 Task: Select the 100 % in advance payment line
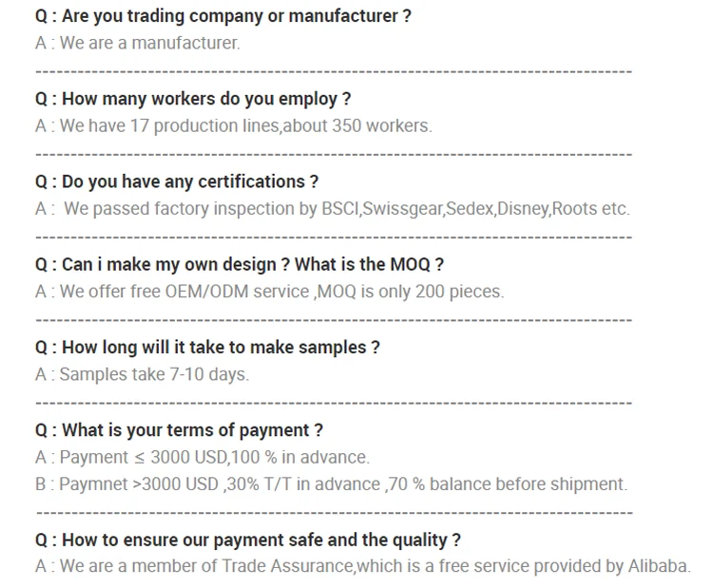(x=202, y=458)
